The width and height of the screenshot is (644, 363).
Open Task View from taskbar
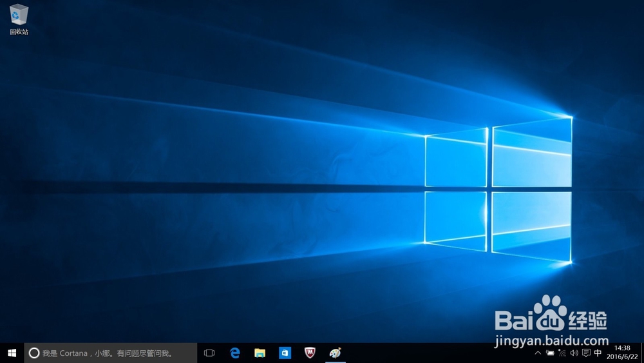[x=209, y=353]
